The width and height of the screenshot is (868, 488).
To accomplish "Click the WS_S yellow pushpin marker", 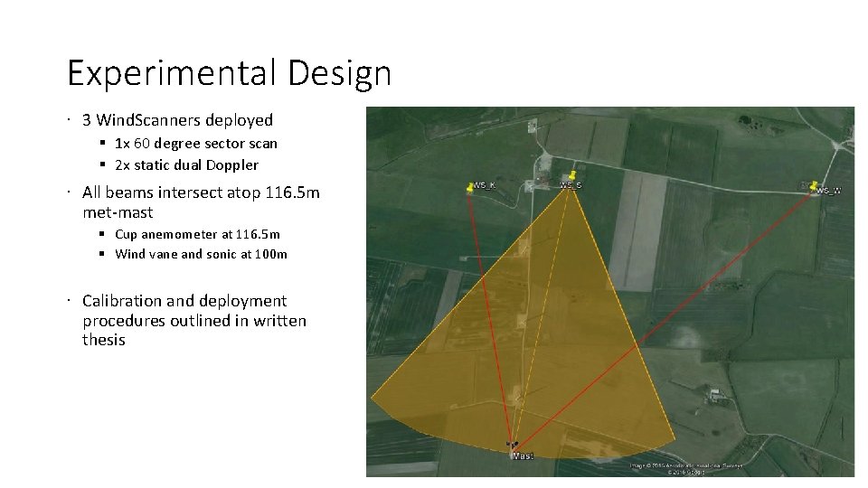I will click(x=572, y=176).
